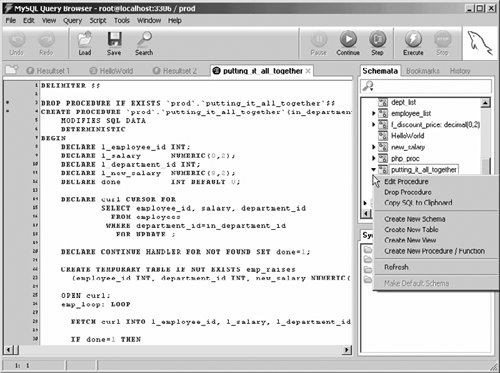Click the putting_it_all_together procedure icon

tap(383, 169)
